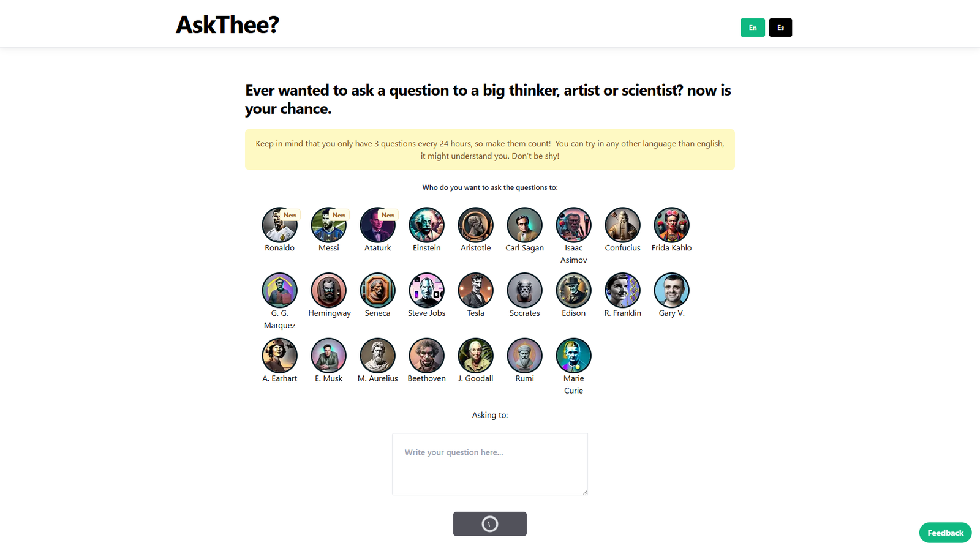Select Ronaldo's avatar
The image size is (980, 551).
[279, 225]
